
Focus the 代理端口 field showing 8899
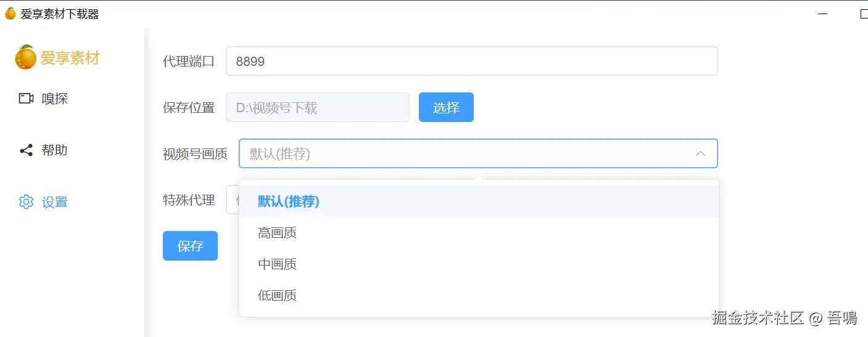tap(471, 62)
